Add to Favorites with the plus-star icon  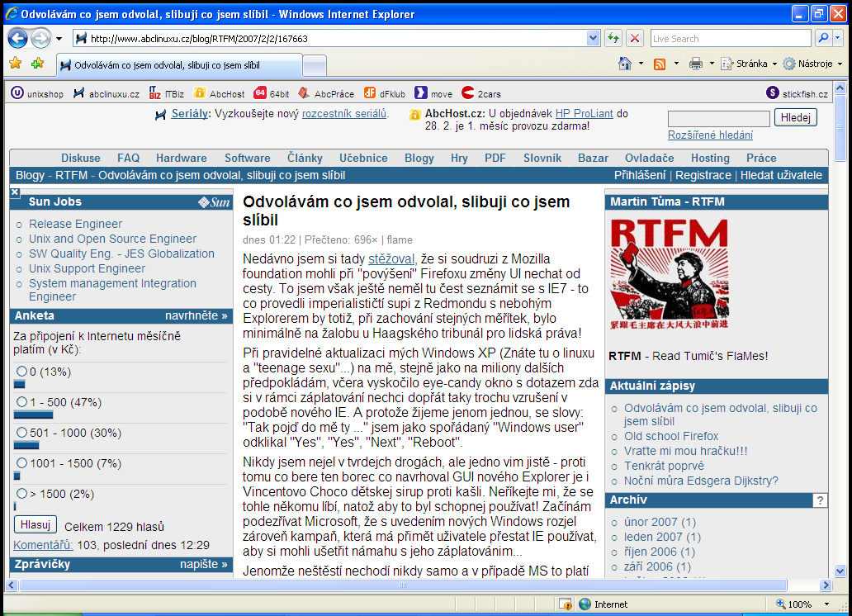pyautogui.click(x=37, y=64)
